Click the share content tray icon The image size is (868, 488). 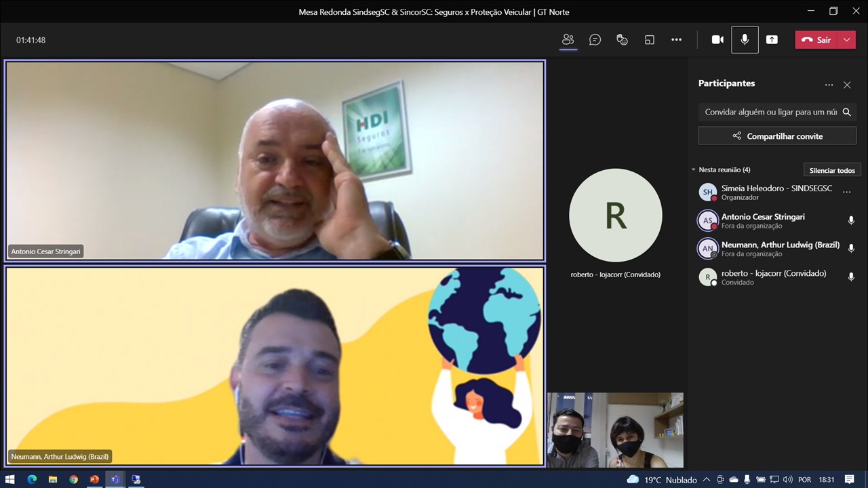[x=772, y=40]
